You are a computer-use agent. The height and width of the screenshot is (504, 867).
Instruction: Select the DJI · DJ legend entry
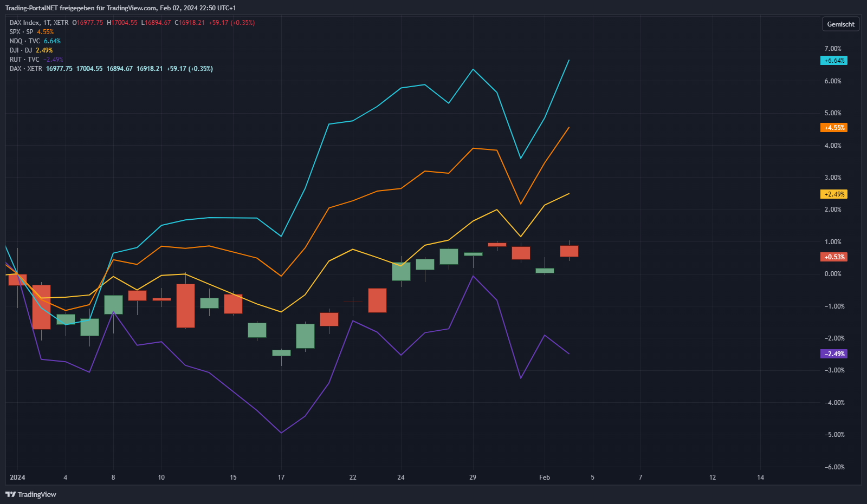coord(21,50)
